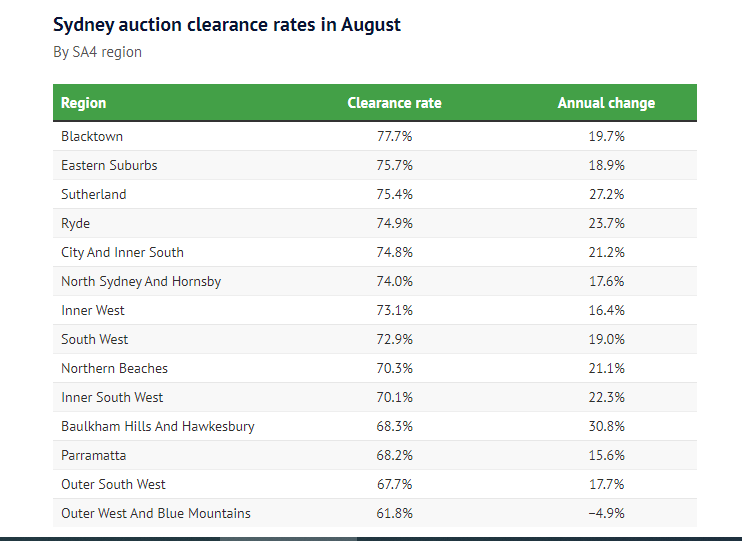Click Outer South West's 67.7% clearance rate
The height and width of the screenshot is (541, 742).
394,484
